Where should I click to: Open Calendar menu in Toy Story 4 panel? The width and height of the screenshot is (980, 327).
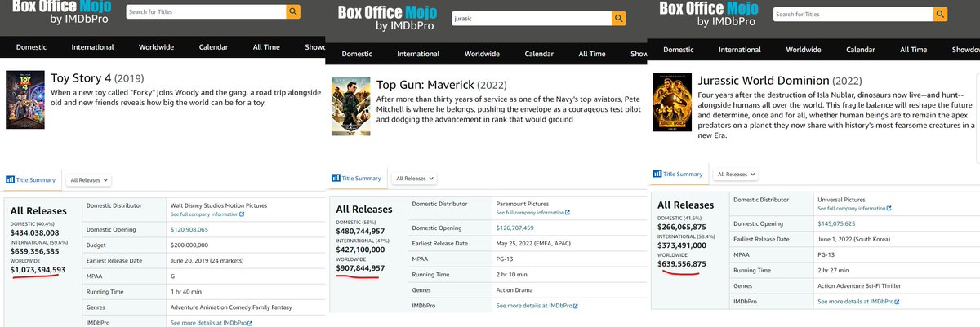[x=213, y=47]
